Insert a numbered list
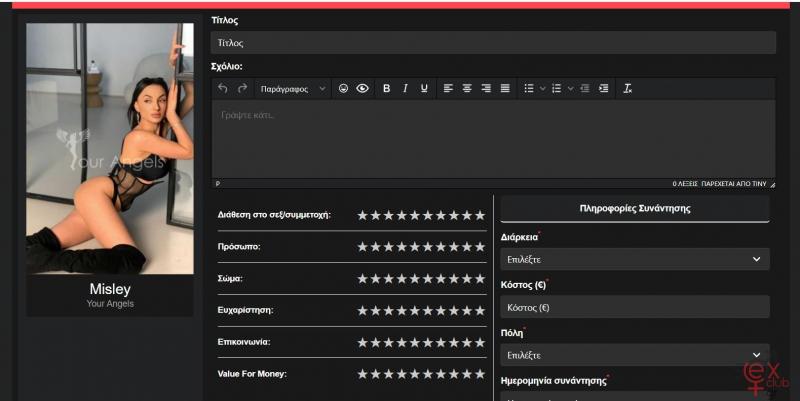 557,88
